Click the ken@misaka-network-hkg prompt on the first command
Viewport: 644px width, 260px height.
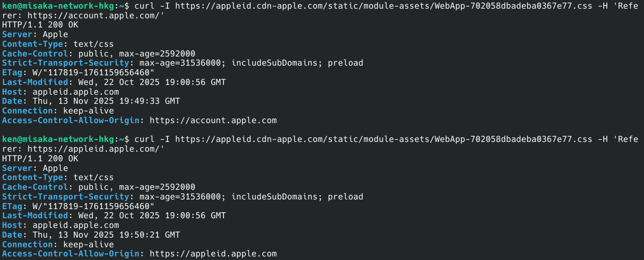[59, 6]
